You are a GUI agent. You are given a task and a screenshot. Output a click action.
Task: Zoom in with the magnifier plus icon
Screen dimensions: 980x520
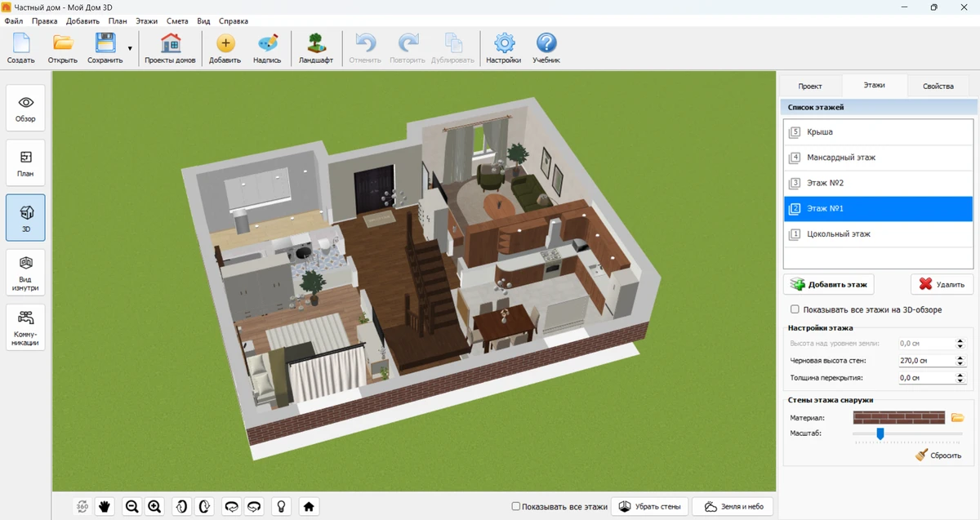coord(154,507)
